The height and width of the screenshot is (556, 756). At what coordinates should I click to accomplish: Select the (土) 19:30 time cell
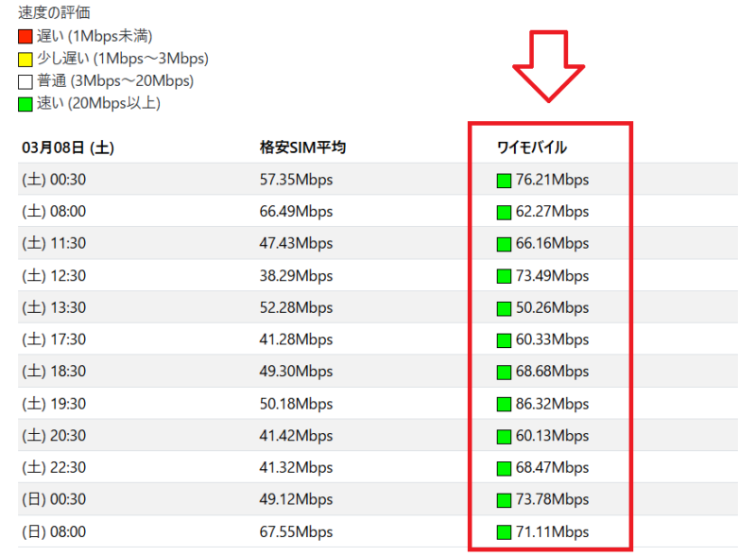coord(54,404)
